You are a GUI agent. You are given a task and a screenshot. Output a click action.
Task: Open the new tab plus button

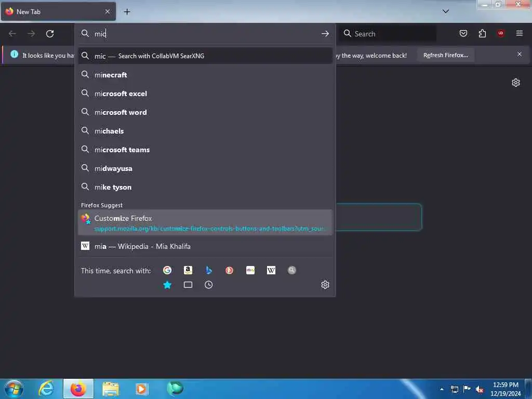(x=127, y=12)
